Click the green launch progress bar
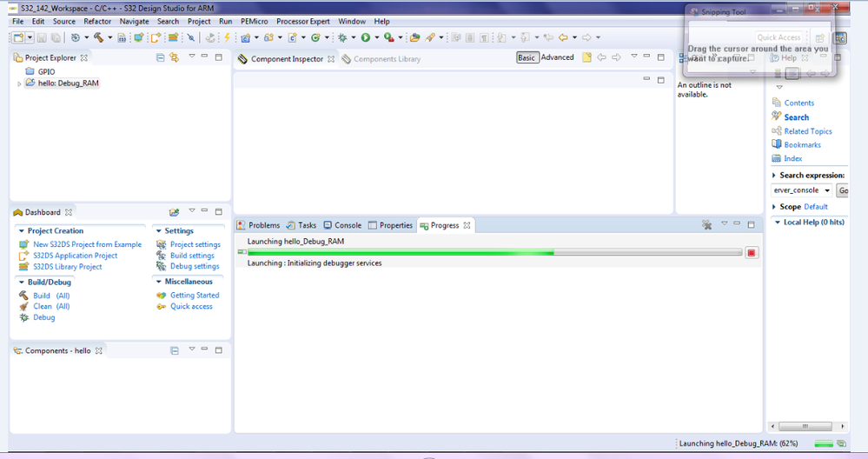This screenshot has width=868, height=459. [x=494, y=252]
